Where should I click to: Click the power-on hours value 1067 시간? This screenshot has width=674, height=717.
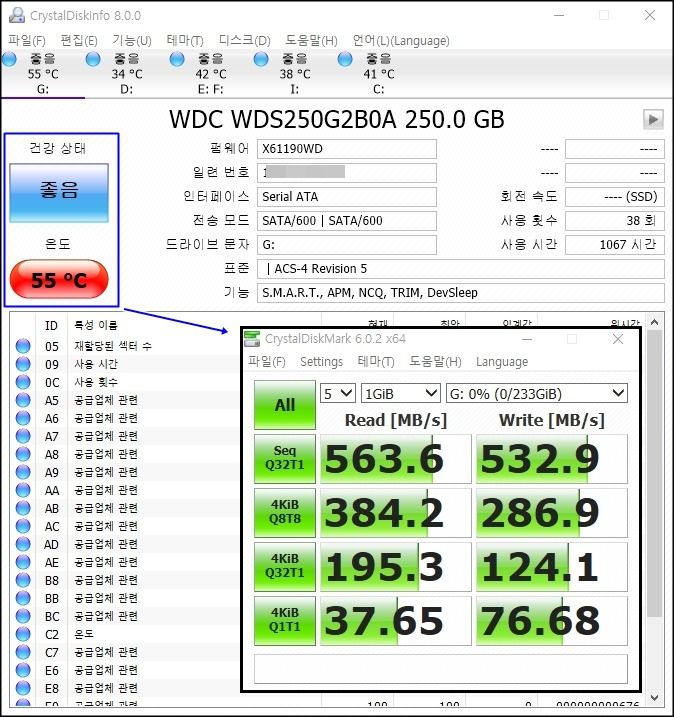(615, 245)
